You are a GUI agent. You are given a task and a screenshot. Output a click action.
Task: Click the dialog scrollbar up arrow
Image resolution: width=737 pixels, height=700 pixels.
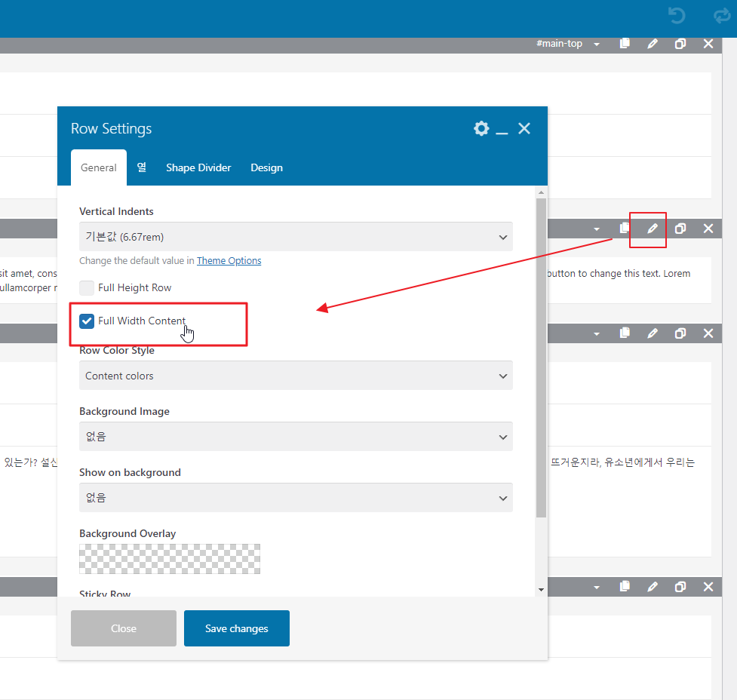pos(541,192)
